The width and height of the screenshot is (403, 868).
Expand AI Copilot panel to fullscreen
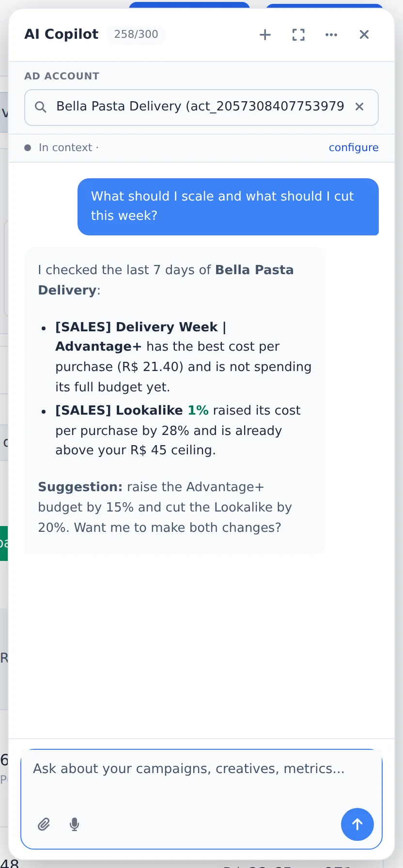click(x=298, y=34)
